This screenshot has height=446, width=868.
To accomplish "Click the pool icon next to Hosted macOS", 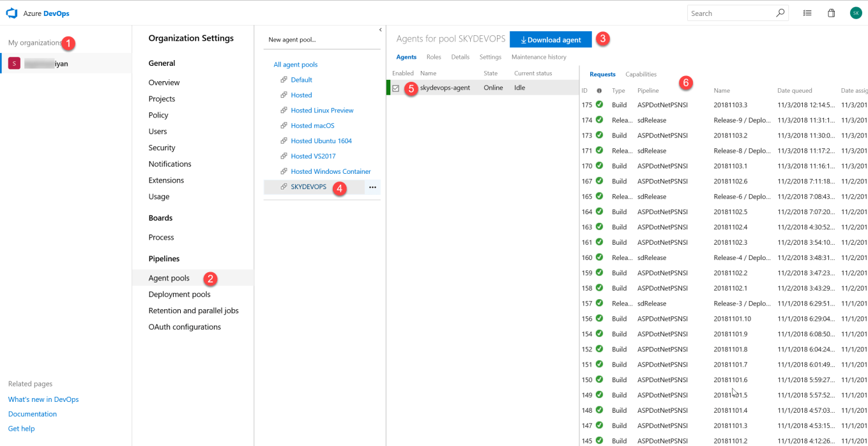I will pyautogui.click(x=284, y=126).
